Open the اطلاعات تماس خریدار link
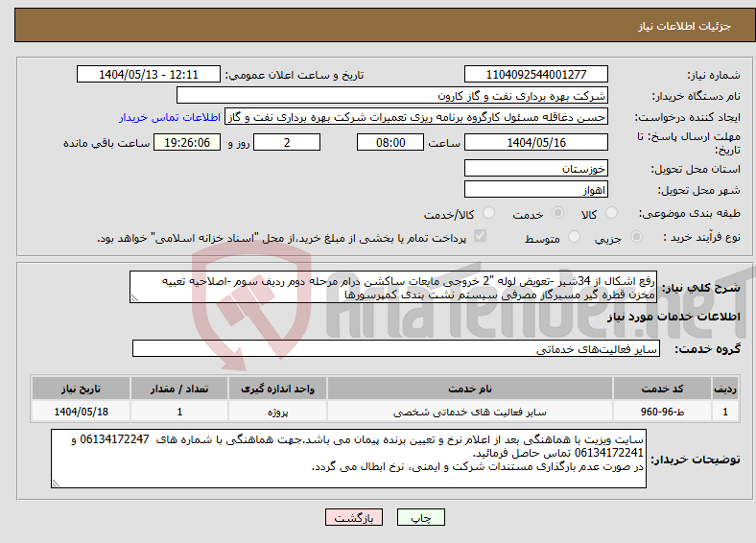756x543 pixels. (x=170, y=117)
